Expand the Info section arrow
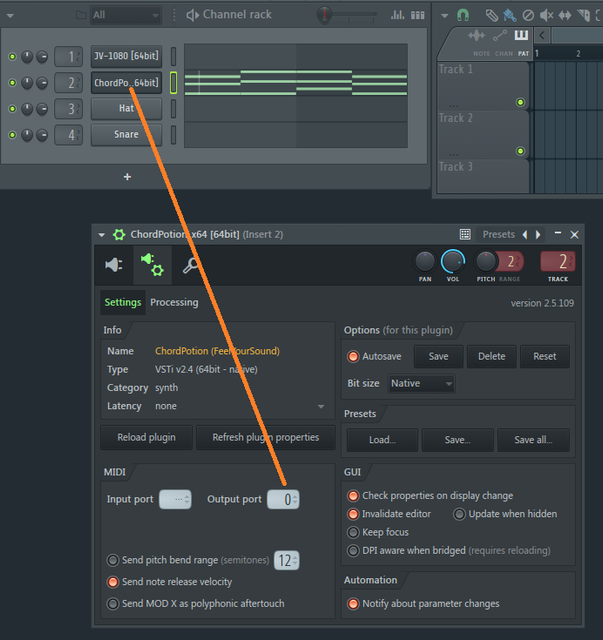 point(321,407)
